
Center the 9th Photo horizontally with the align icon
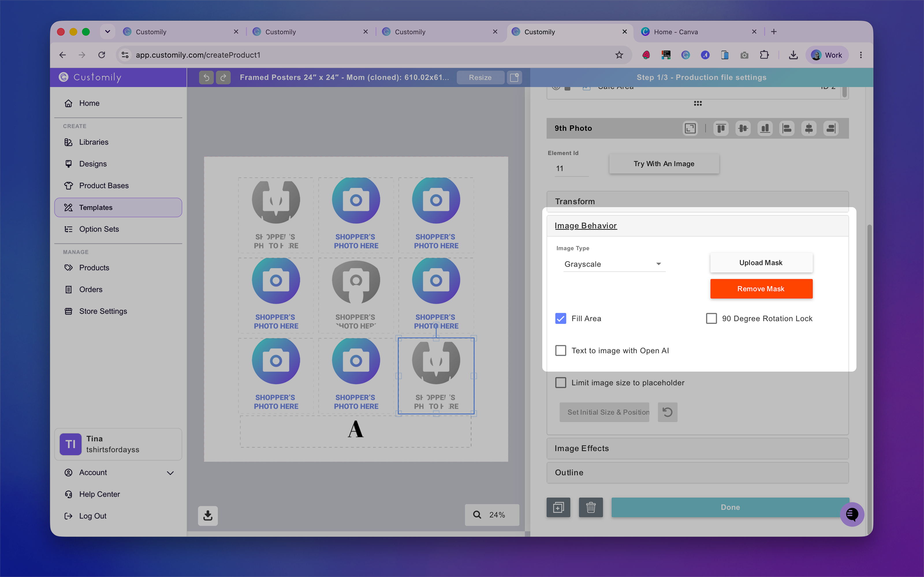coord(809,128)
